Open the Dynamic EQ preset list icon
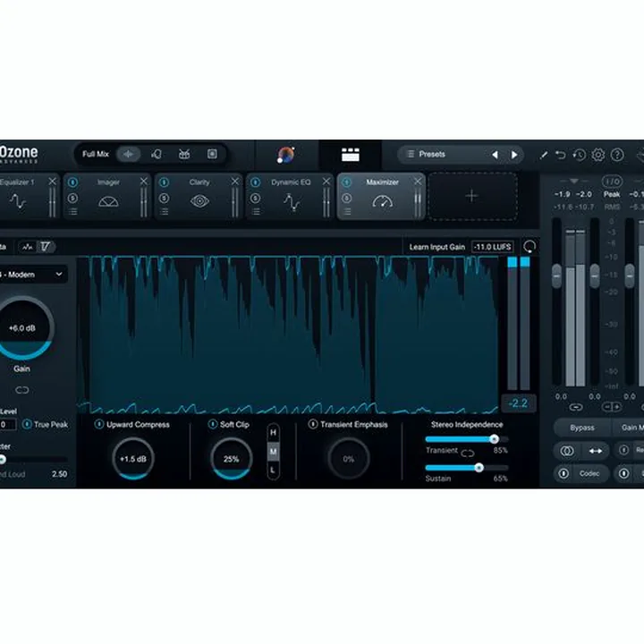This screenshot has width=644, height=644. tap(256, 211)
